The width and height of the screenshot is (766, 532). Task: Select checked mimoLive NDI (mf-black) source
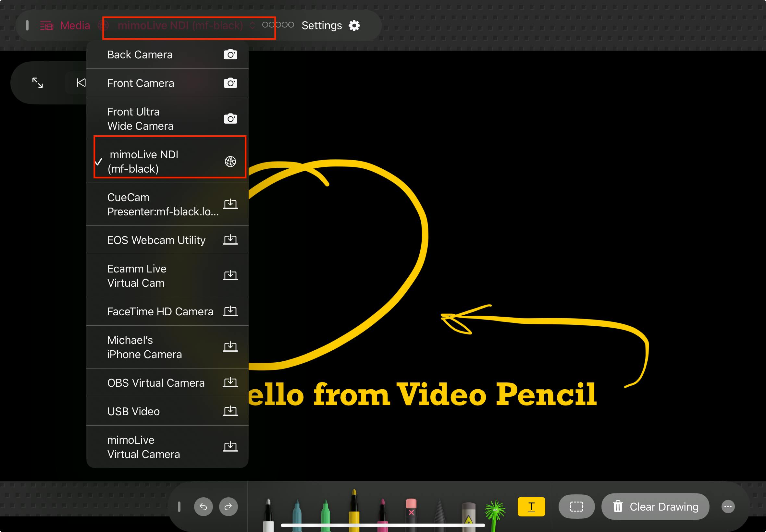click(167, 162)
